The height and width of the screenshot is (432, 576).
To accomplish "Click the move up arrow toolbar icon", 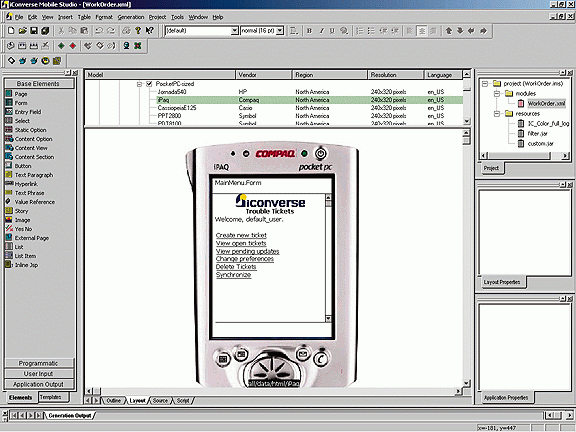I will (x=449, y=31).
